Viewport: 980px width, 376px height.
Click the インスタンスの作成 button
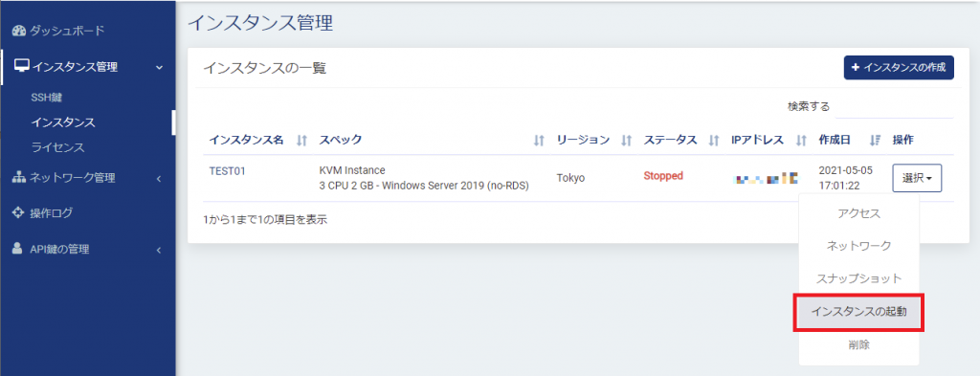899,68
